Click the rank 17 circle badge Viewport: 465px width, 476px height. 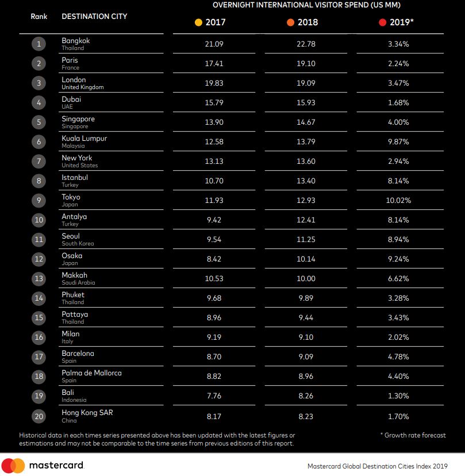pyautogui.click(x=39, y=356)
